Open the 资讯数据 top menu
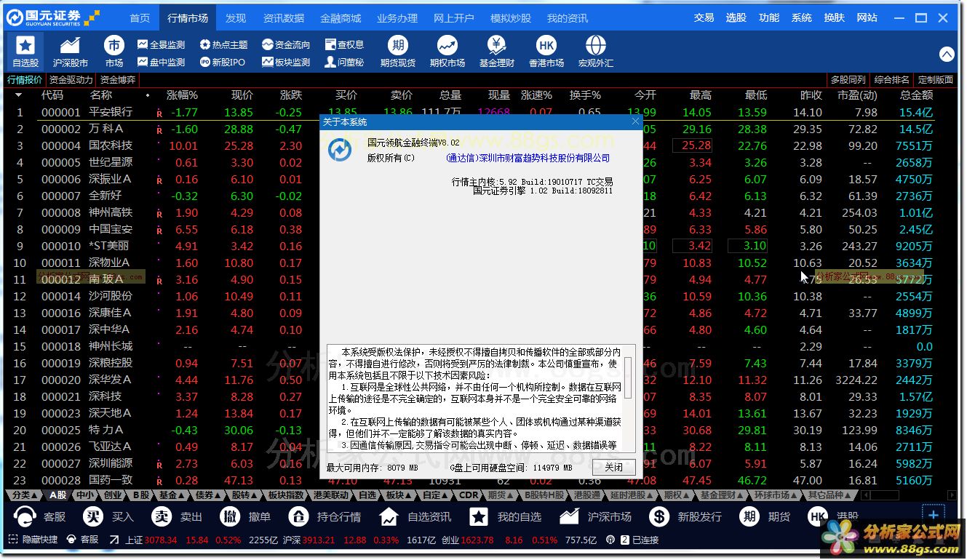The width and height of the screenshot is (967, 560). coord(284,17)
